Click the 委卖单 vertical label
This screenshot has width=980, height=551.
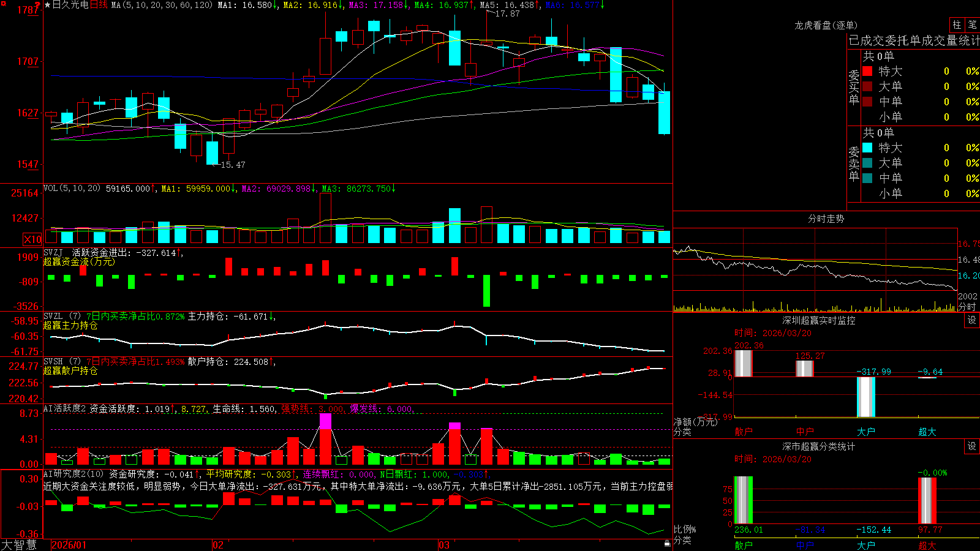point(854,164)
